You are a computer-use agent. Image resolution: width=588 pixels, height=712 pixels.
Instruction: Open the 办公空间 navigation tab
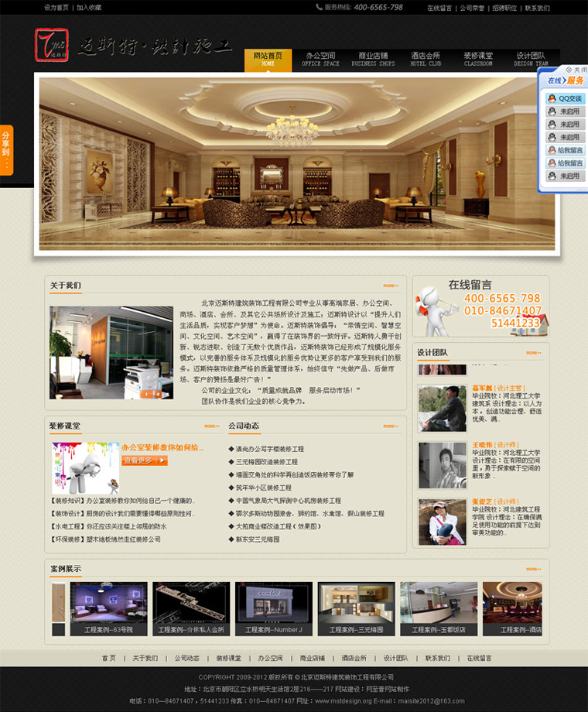[x=320, y=60]
